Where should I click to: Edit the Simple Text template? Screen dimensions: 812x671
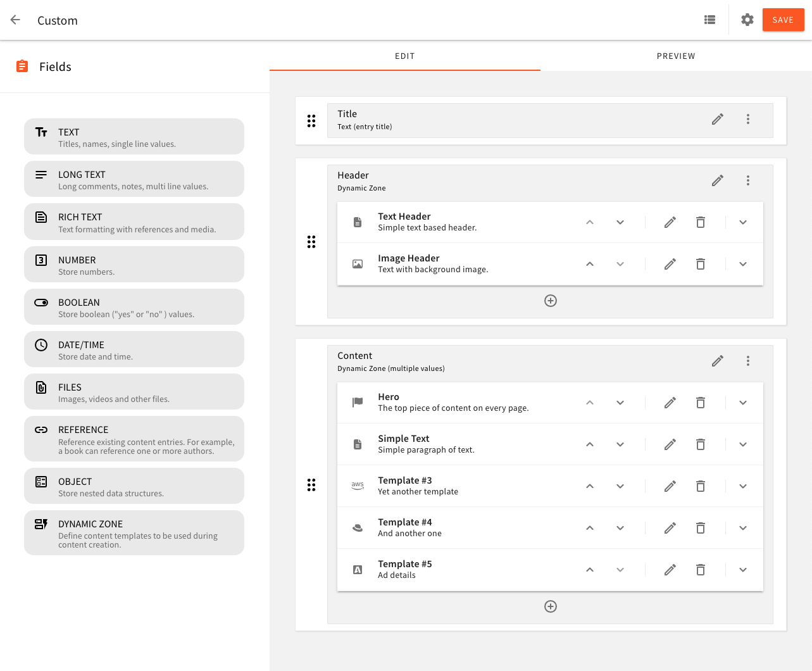tap(670, 444)
